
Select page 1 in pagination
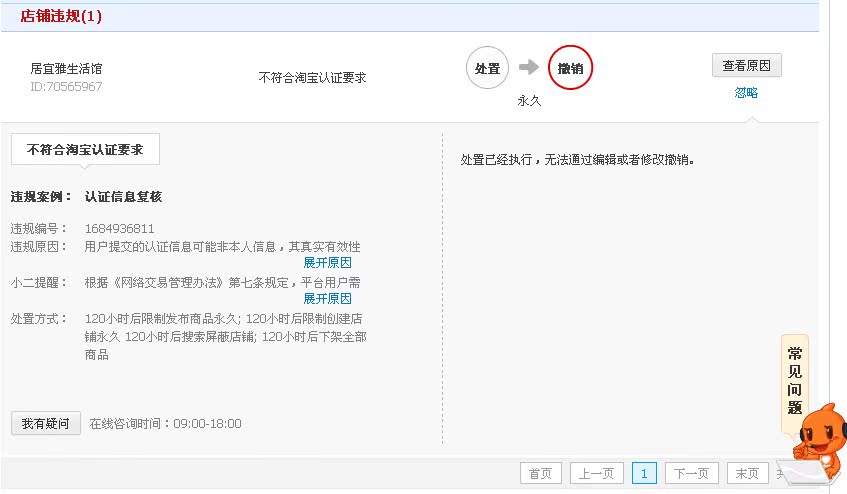click(644, 473)
